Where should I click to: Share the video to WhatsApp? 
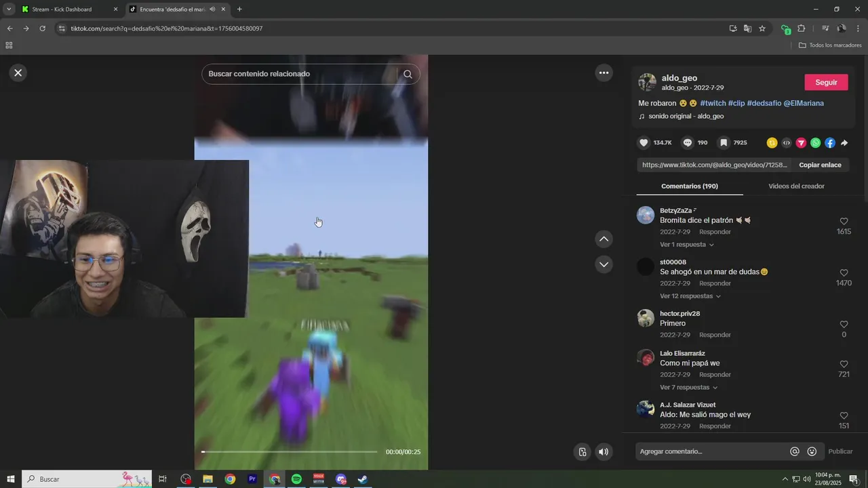point(815,143)
